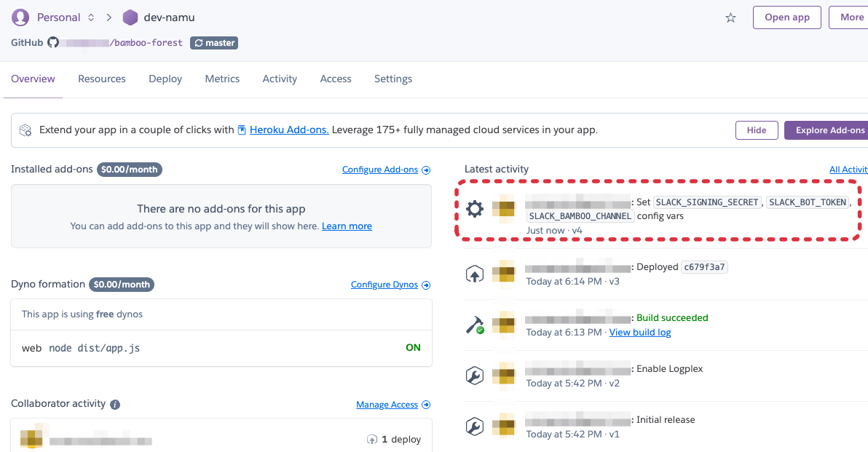Switch to the Access tab
Viewport: 868px width, 452px height.
point(336,79)
